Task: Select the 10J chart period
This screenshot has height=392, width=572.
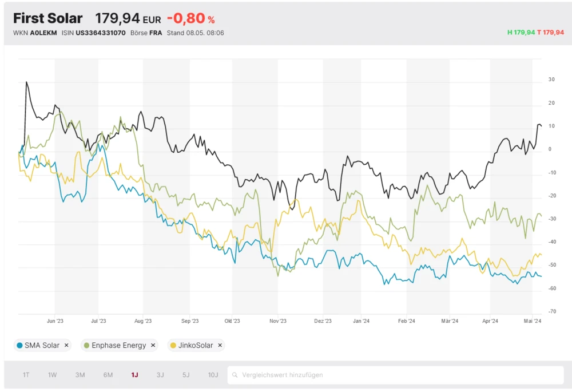Action: [213, 375]
